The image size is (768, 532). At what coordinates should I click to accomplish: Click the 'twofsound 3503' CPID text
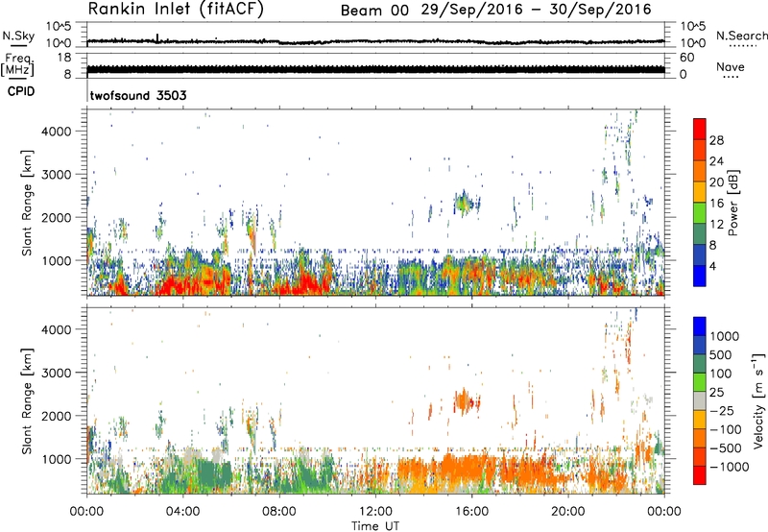(138, 95)
